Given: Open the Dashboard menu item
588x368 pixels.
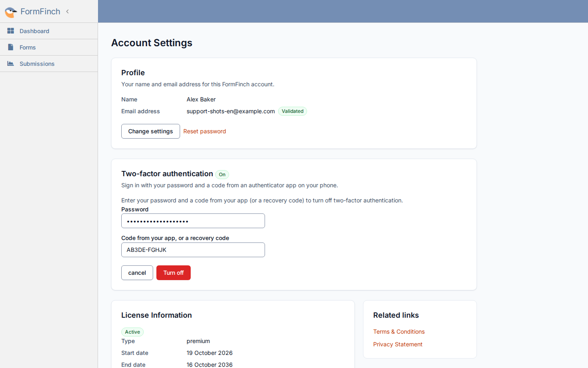Looking at the screenshot, I should pos(49,31).
